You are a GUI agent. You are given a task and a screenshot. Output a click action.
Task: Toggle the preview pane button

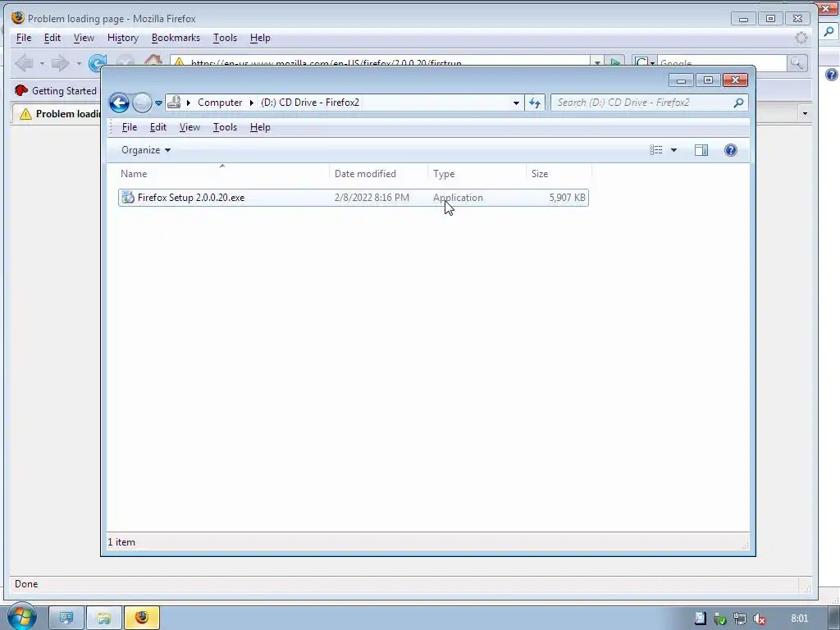(x=701, y=150)
